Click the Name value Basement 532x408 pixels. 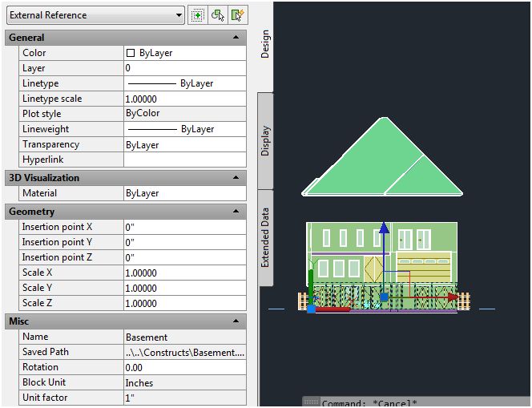tap(185, 337)
